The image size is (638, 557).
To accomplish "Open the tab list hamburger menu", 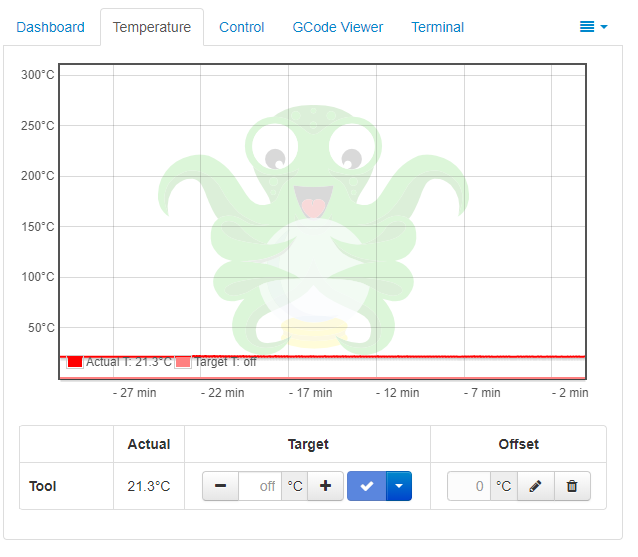I will (594, 27).
